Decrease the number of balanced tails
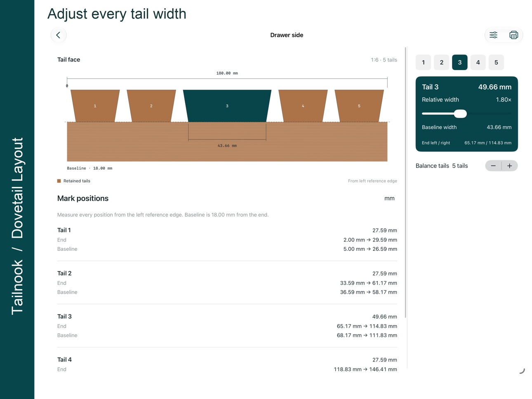Viewport: 532px width, 399px height. pos(493,166)
